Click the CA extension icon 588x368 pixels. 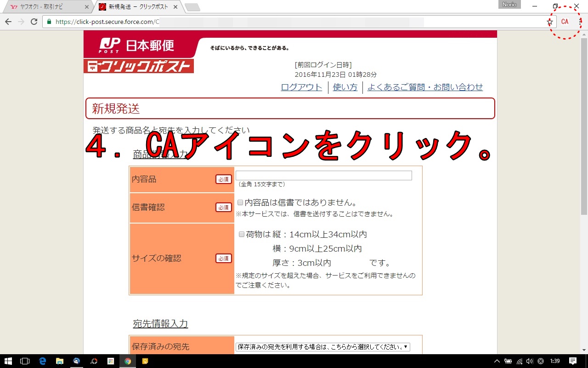565,22
